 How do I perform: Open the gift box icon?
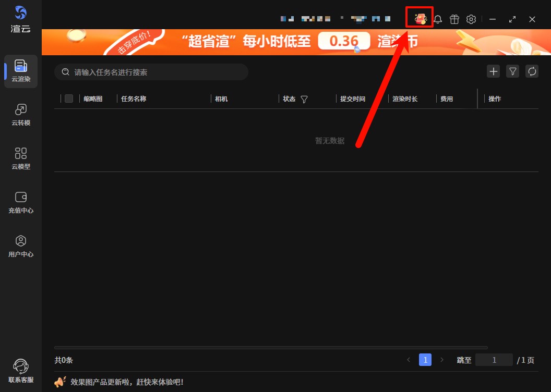click(x=454, y=19)
